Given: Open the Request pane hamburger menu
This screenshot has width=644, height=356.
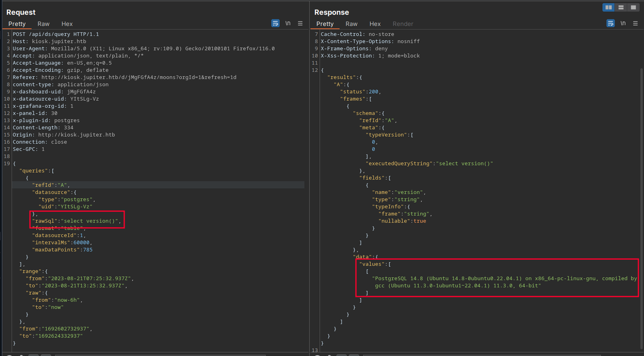Looking at the screenshot, I should [x=300, y=23].
